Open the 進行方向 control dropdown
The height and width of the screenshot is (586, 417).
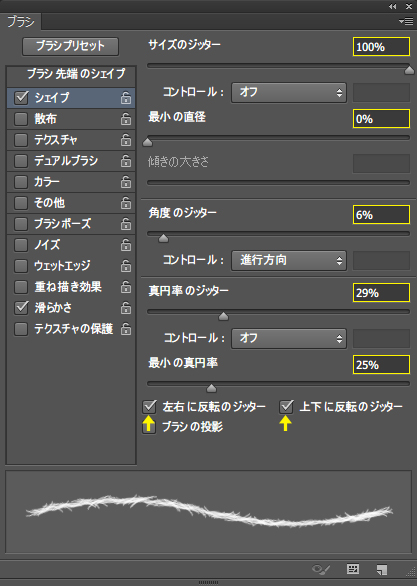(x=288, y=260)
